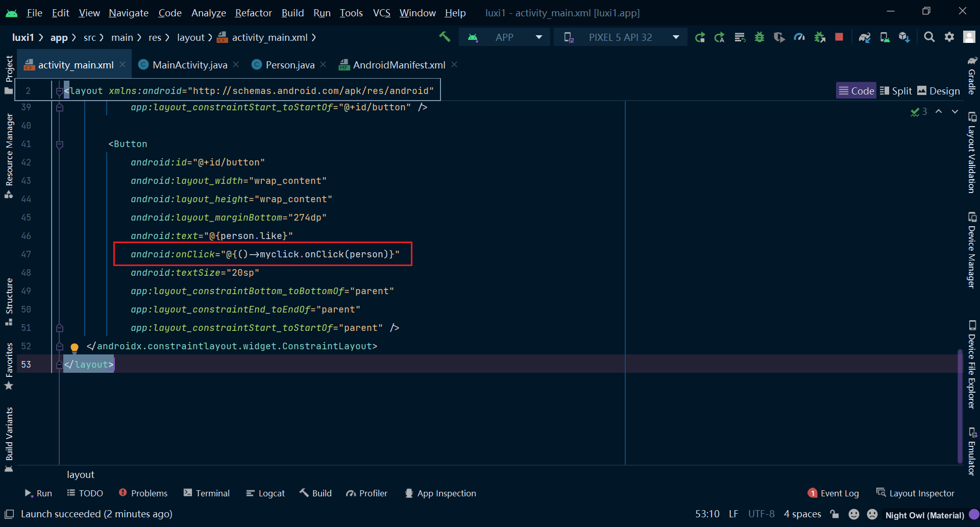Collapse the Button tag at line 41

coord(60,145)
